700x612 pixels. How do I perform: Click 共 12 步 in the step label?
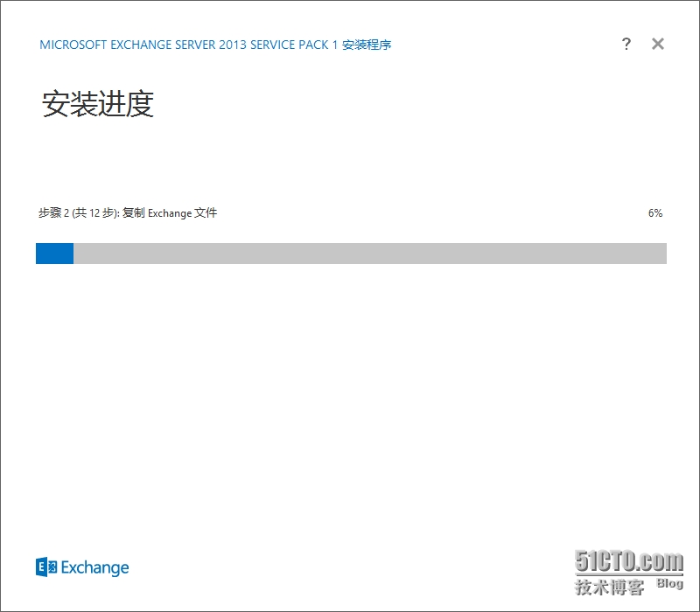click(96, 213)
